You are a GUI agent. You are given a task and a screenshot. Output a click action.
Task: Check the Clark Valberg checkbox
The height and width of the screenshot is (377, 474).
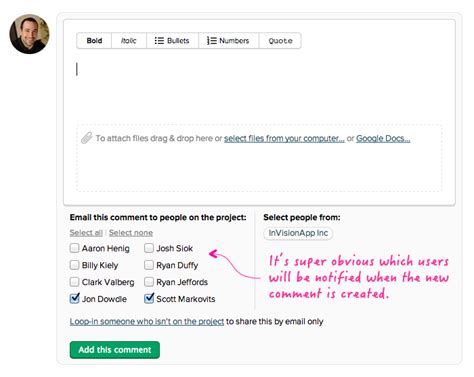74,282
